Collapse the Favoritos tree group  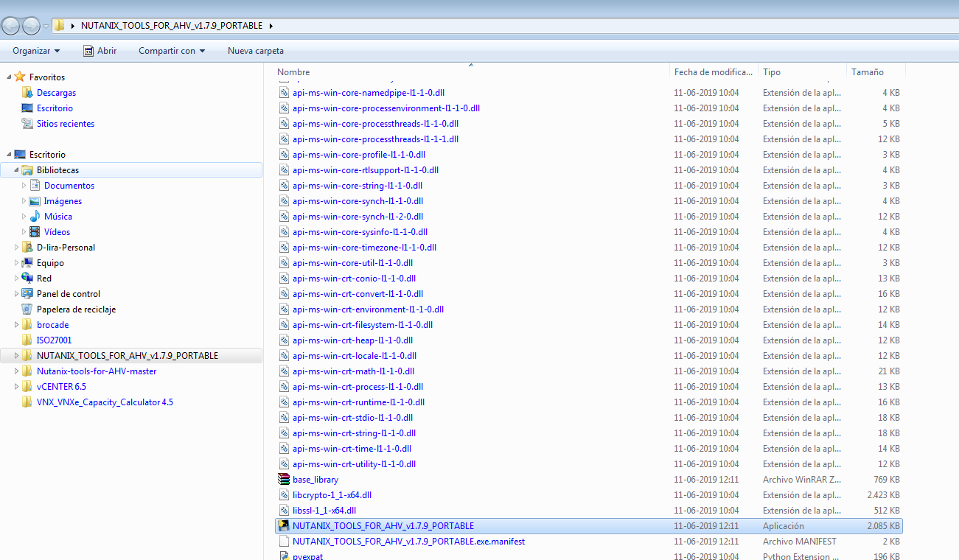tap(9, 77)
